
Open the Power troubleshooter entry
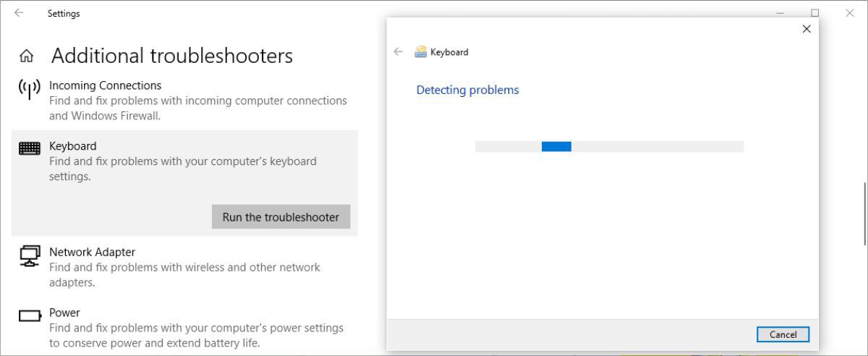(64, 313)
